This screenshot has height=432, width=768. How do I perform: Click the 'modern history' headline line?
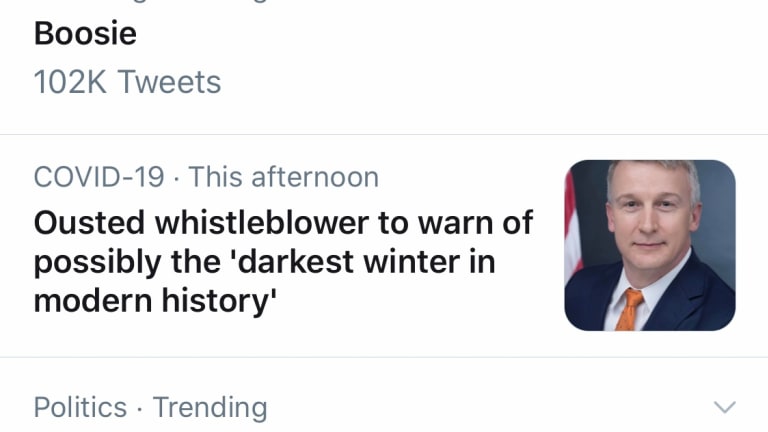click(155, 300)
